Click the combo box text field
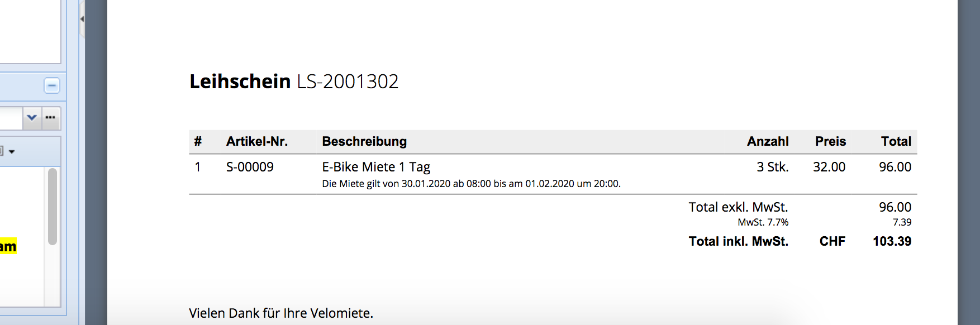 tap(10, 118)
